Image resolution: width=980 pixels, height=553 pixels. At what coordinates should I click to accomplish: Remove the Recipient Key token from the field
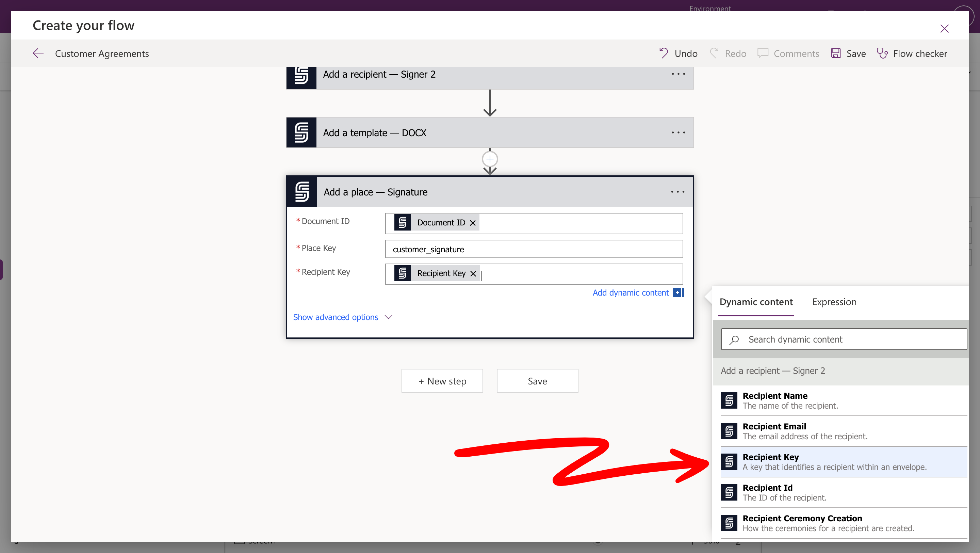pyautogui.click(x=473, y=274)
